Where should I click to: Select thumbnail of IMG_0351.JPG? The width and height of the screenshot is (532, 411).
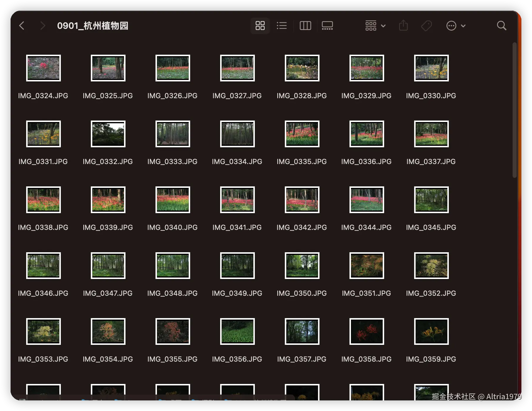click(367, 265)
